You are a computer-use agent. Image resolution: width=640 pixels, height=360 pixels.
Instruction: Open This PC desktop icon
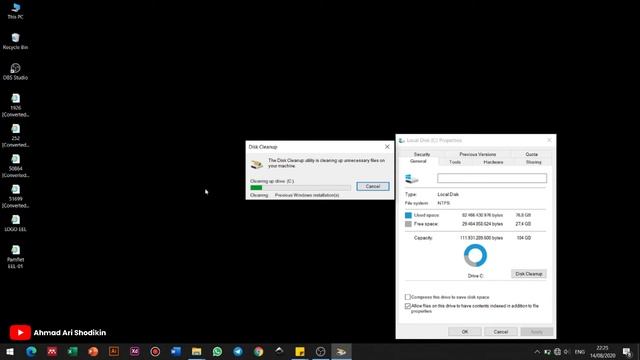15,11
